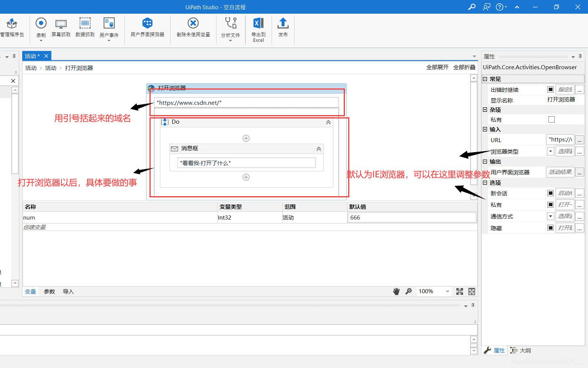Open the help question-mark menu
Image resolution: width=588 pixels, height=368 pixels.
click(501, 7)
